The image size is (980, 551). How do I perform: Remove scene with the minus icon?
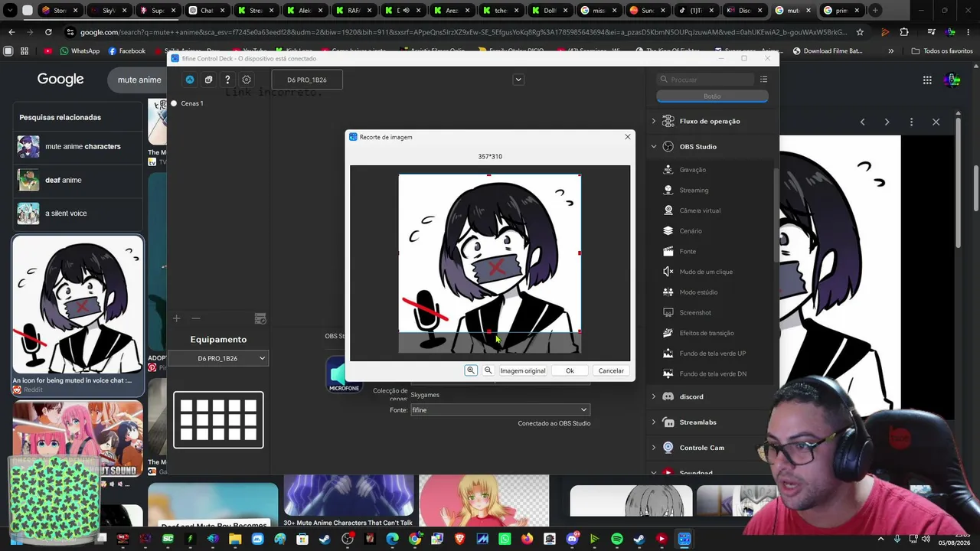click(196, 318)
